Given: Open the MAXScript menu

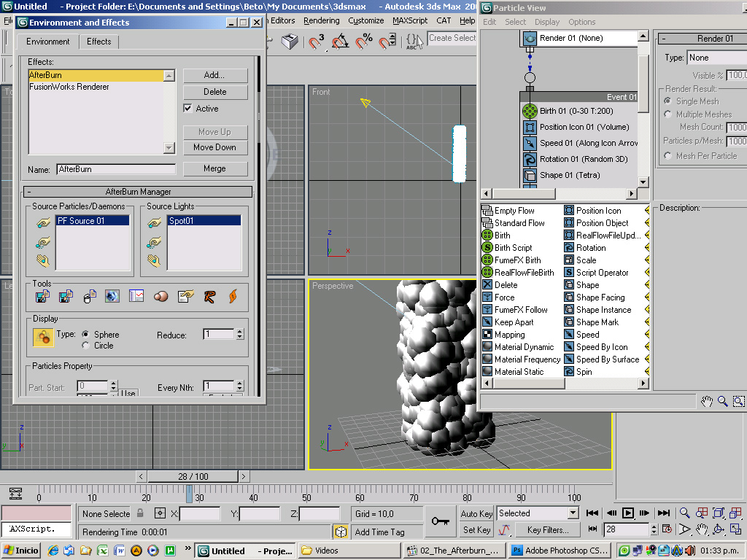Looking at the screenshot, I should coord(410,20).
